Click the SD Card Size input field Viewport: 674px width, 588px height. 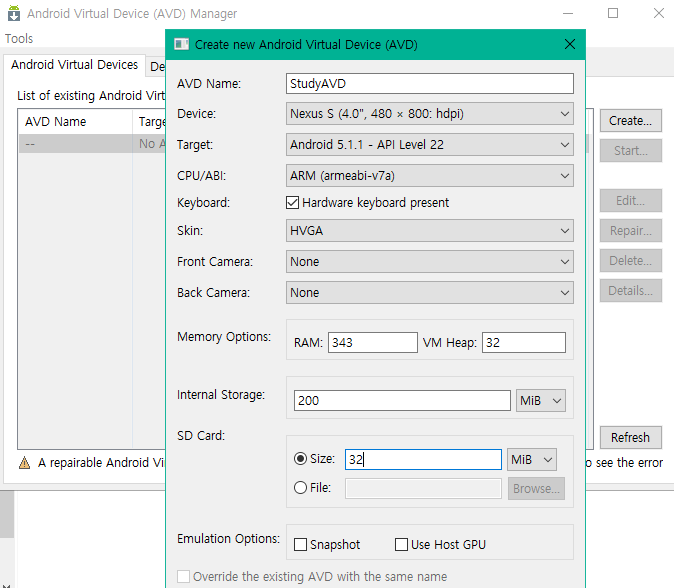pyautogui.click(x=423, y=459)
